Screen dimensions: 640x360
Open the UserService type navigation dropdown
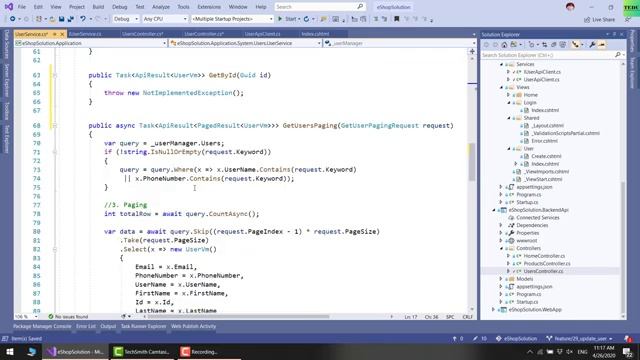pos(245,43)
